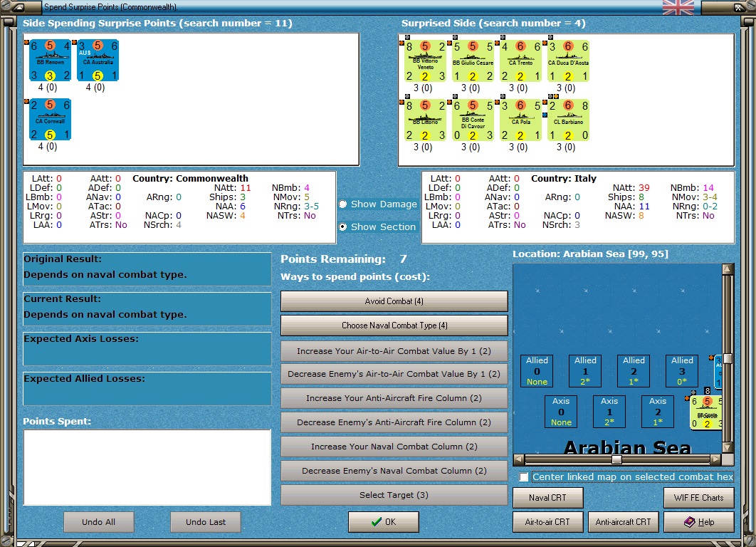Screen dimensions: 756x547
Task: Click map horizontal scrollbar left arrow
Action: coord(518,459)
